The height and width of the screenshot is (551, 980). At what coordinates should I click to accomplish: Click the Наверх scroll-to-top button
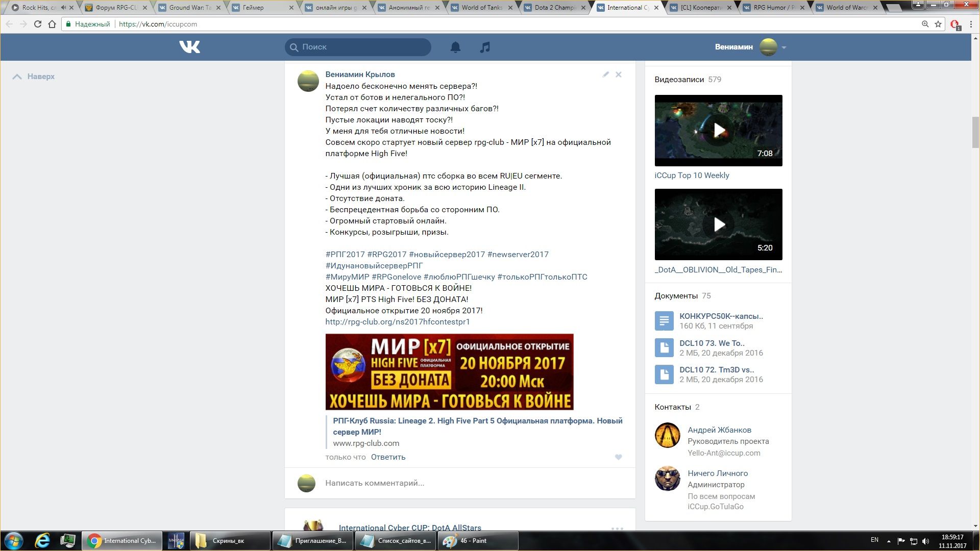click(34, 77)
